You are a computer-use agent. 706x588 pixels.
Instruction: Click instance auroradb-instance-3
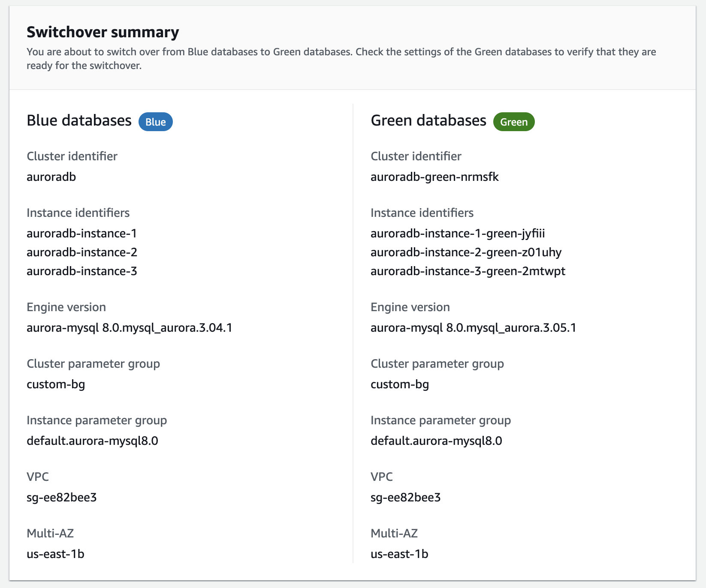pos(82,271)
